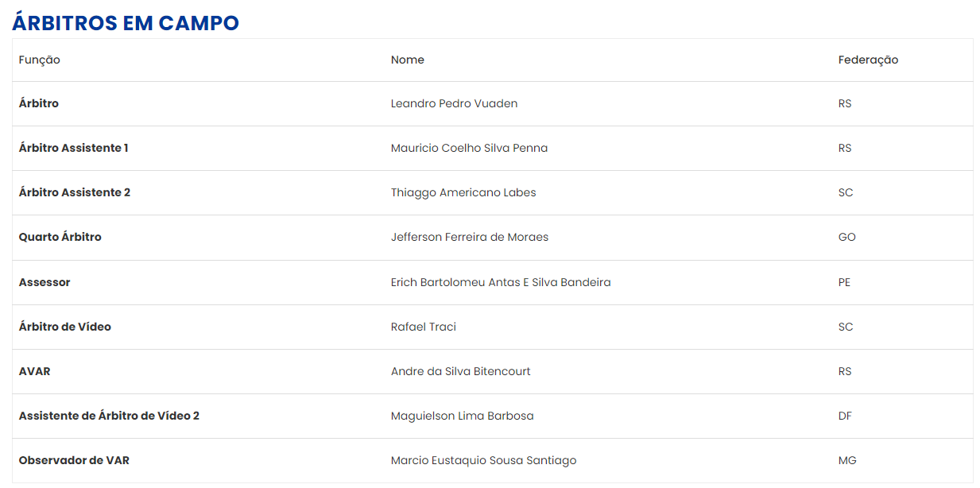Screen dimensions: 980x488
Task: Select Mauricio Coelho Silva Penna name
Action: 469,149
